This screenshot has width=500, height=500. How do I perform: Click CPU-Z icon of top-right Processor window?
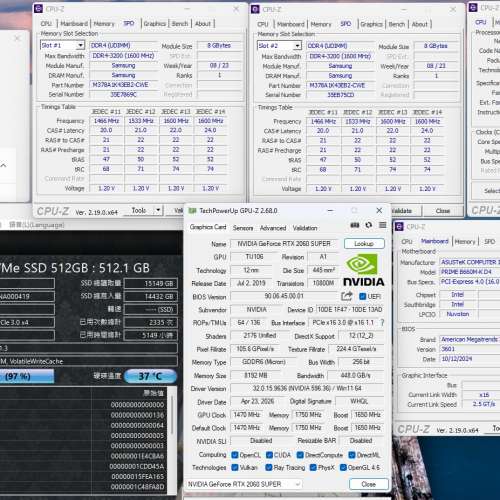pyautogui.click(x=473, y=7)
